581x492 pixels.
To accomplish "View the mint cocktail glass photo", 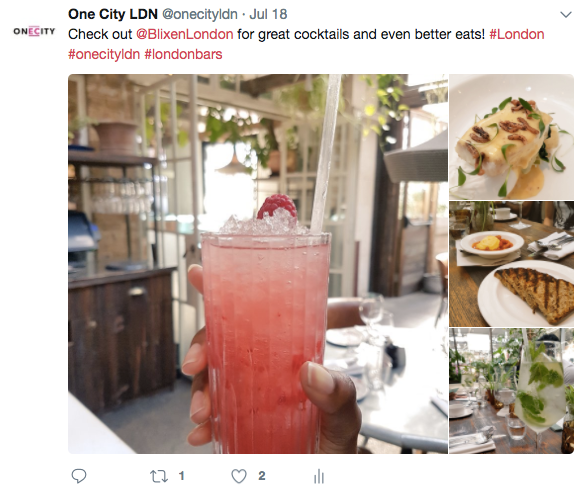I will coord(511,391).
